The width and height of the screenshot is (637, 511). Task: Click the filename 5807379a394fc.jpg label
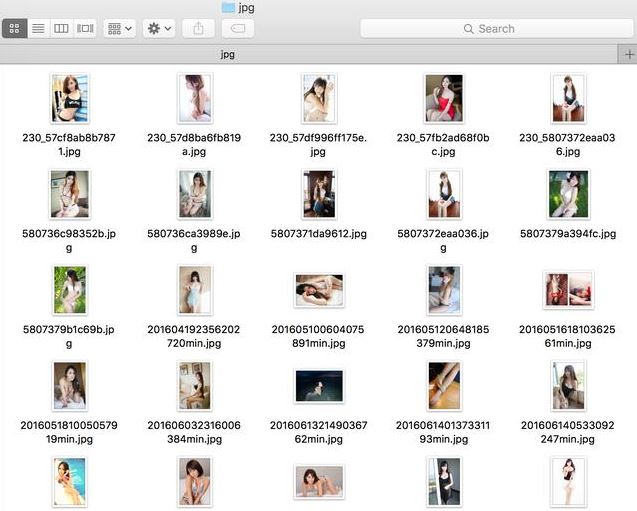coord(568,234)
